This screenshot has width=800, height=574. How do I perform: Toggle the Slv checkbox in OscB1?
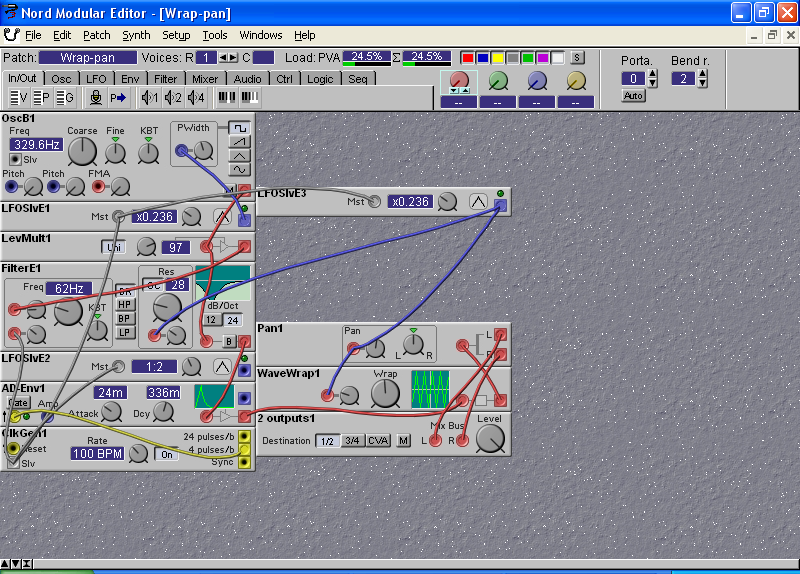[x=15, y=159]
